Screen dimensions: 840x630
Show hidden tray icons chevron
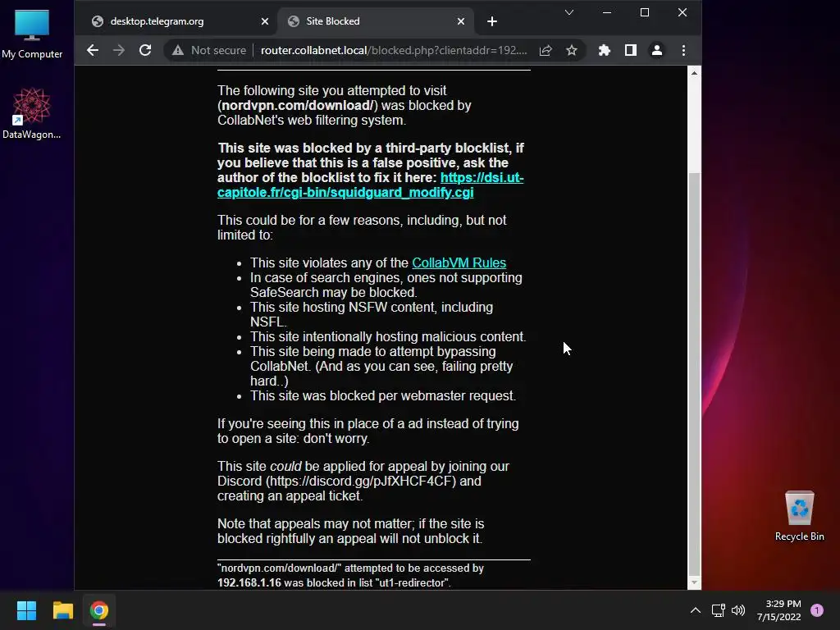coord(696,610)
